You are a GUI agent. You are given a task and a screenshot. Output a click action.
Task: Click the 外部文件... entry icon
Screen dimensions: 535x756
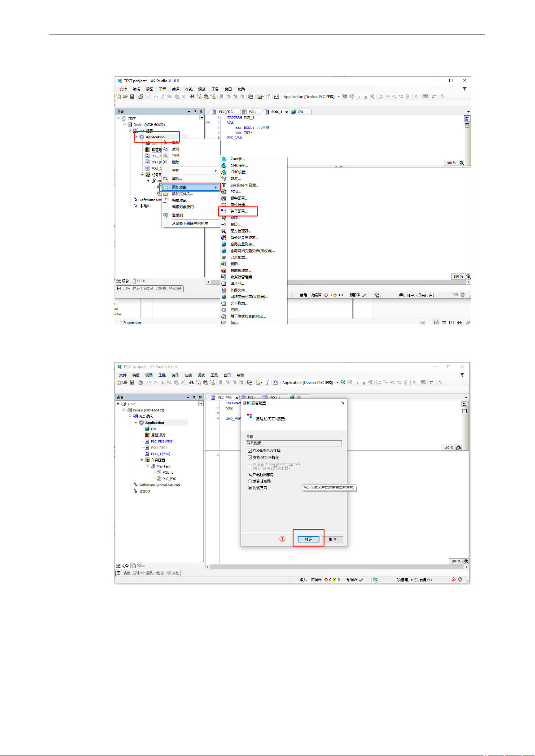click(x=224, y=290)
